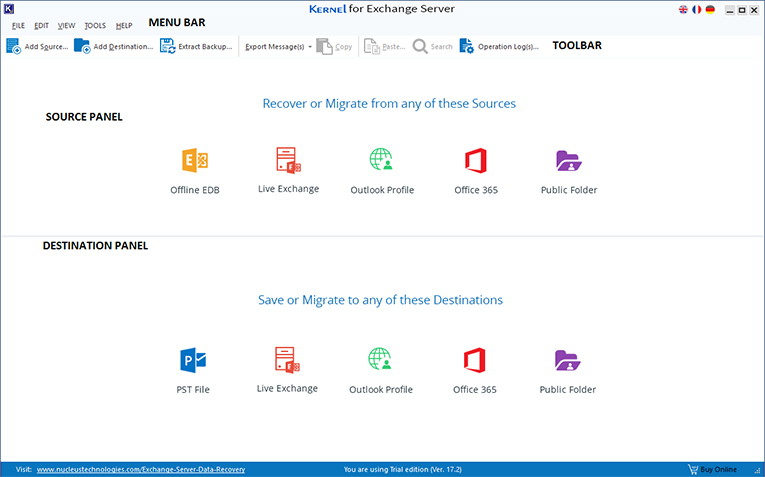Select Public Folder source icon
Screen dimensions: 765x477
click(x=568, y=160)
